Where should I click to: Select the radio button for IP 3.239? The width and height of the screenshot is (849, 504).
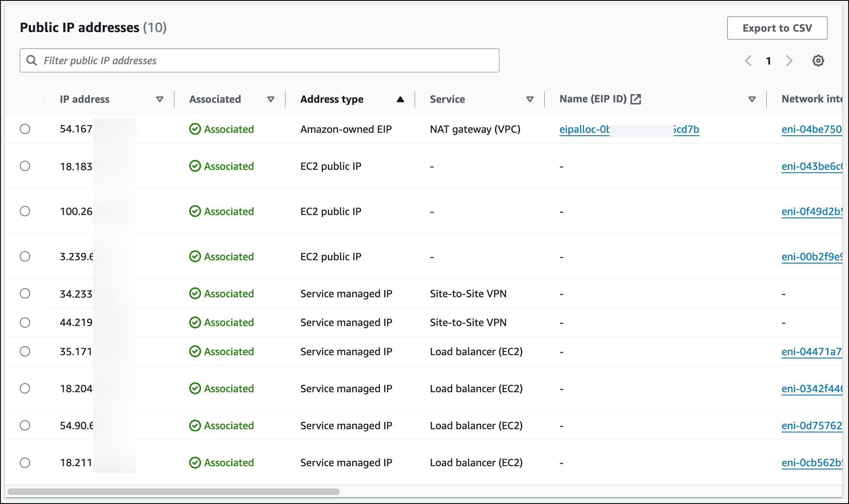point(25,257)
